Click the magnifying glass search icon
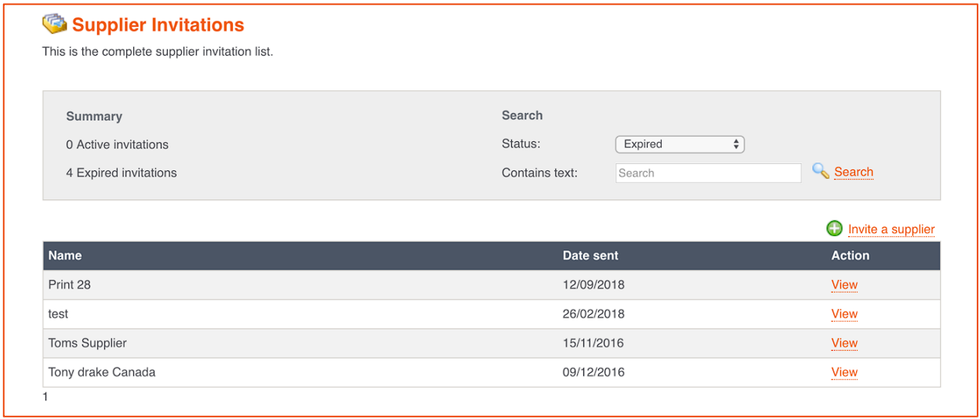The width and height of the screenshot is (980, 419). [821, 171]
